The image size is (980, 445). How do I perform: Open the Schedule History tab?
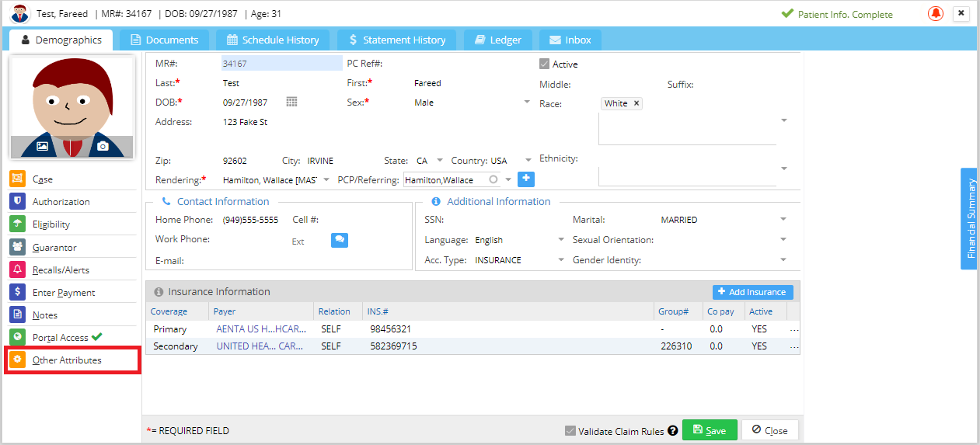click(x=272, y=40)
